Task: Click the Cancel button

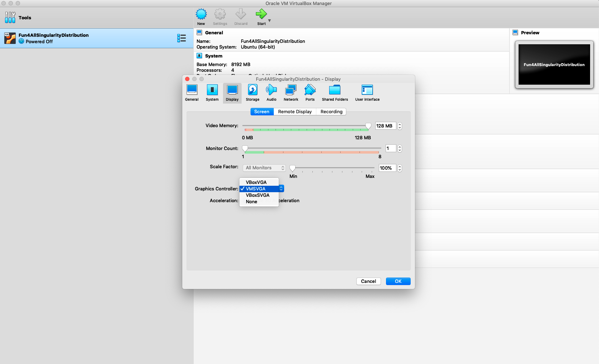Action: [x=368, y=281]
